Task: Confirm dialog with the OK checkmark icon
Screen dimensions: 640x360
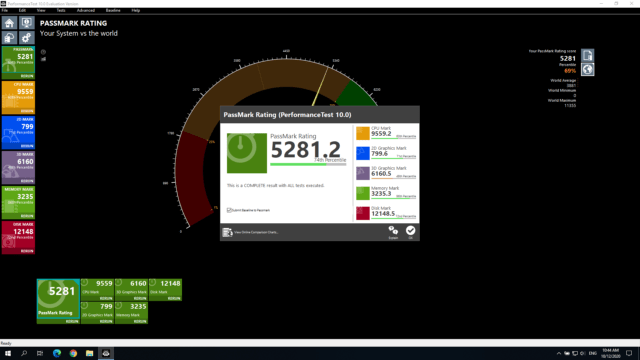Action: (411, 231)
